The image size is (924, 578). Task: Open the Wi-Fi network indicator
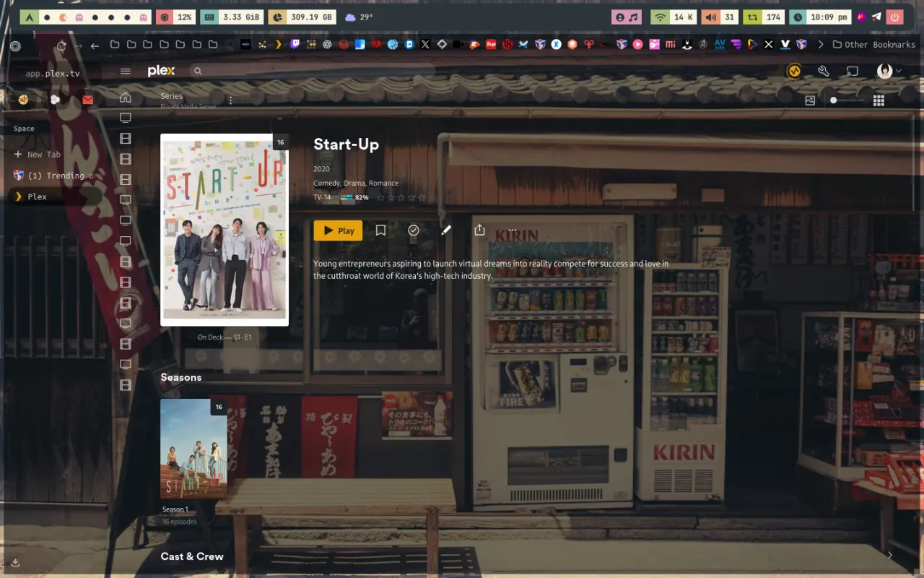click(674, 17)
